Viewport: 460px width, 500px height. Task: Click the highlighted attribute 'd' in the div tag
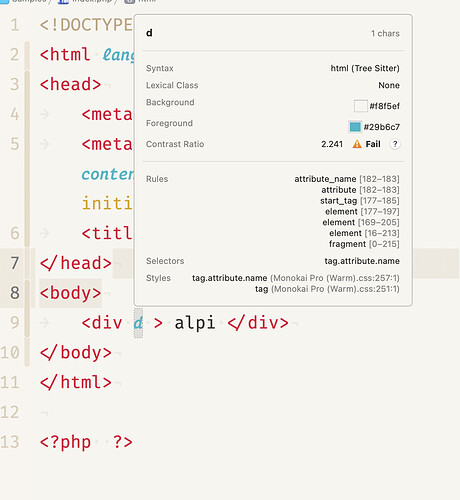[x=138, y=323]
